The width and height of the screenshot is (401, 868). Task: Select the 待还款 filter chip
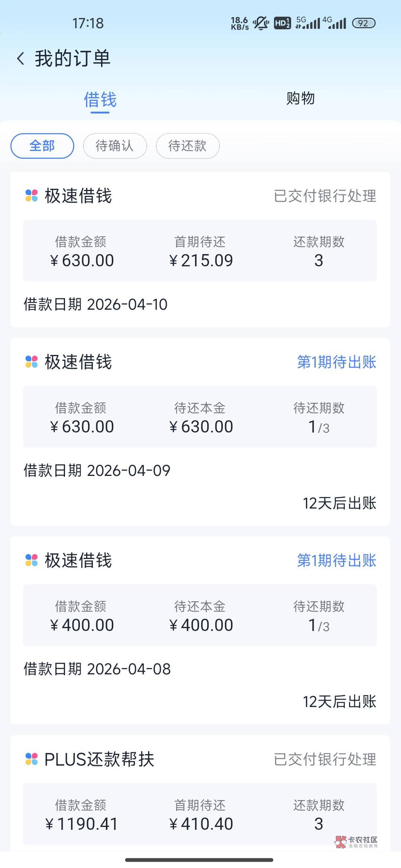(188, 146)
